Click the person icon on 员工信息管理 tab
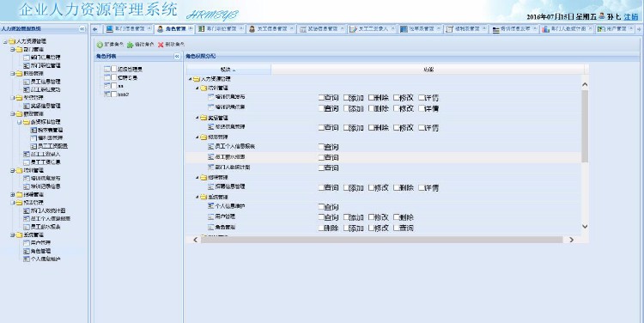The image size is (644, 323). 252,29
